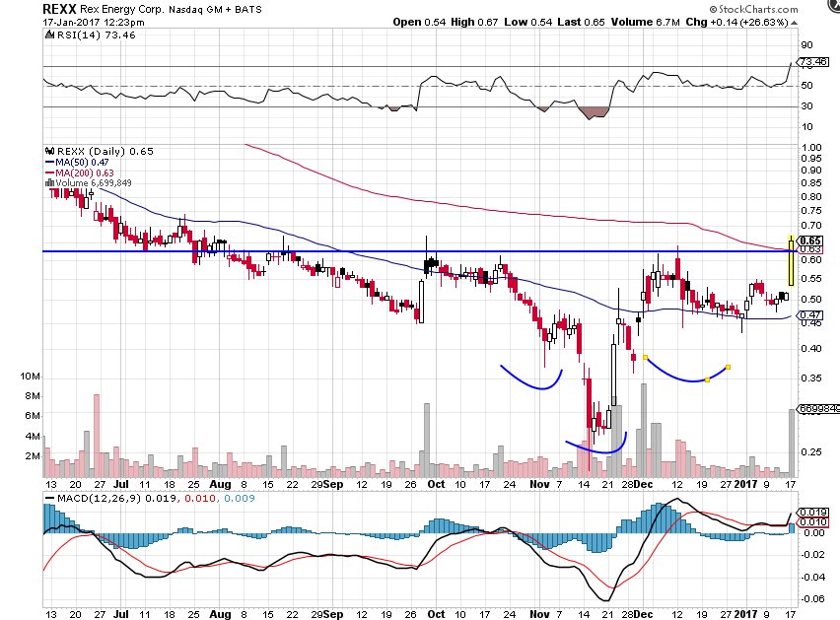This screenshot has height=620, width=840.
Task: Click the dark blue MA(50) legend line marker
Action: (x=50, y=163)
